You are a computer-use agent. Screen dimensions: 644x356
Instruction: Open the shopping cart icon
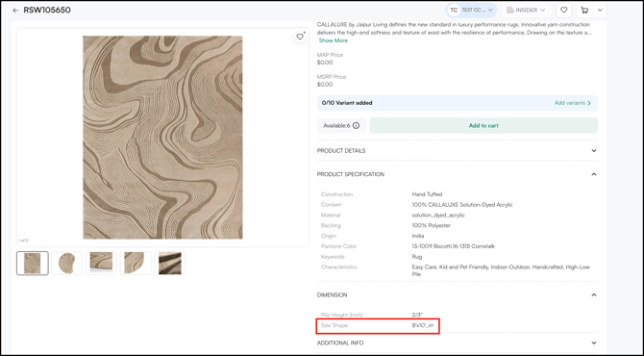(x=584, y=10)
